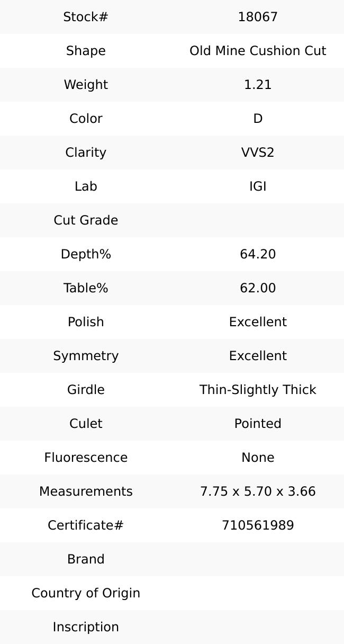Select the Certificate# label
Screen dimensions: 344x644
pyautogui.click(x=86, y=525)
